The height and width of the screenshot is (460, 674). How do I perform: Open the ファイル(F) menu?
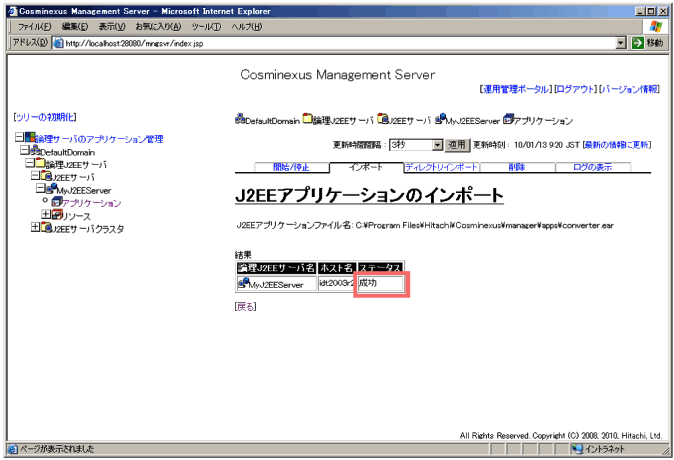(35, 27)
